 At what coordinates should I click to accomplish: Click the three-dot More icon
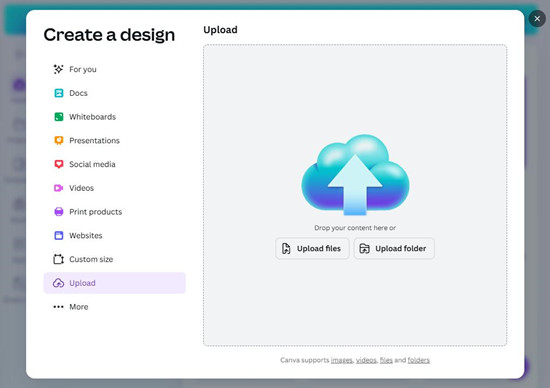point(59,307)
